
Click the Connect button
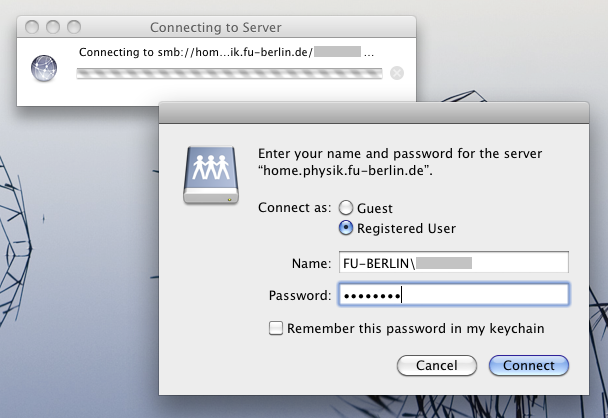[x=529, y=366]
